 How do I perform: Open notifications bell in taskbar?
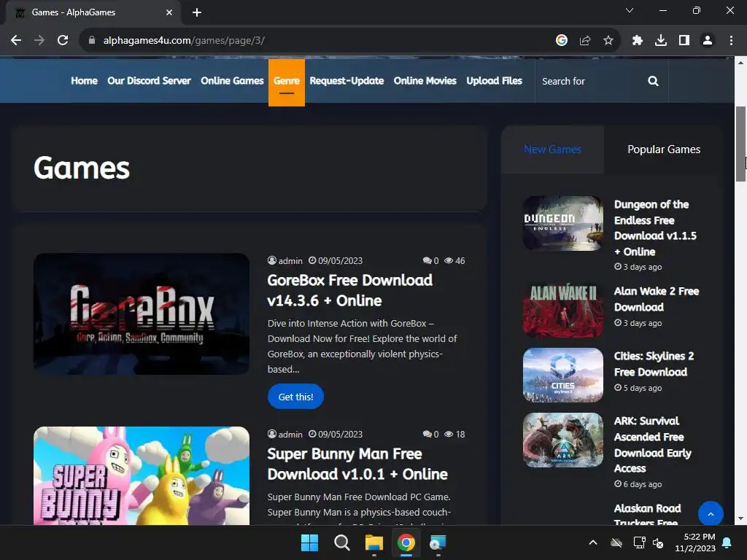click(727, 542)
